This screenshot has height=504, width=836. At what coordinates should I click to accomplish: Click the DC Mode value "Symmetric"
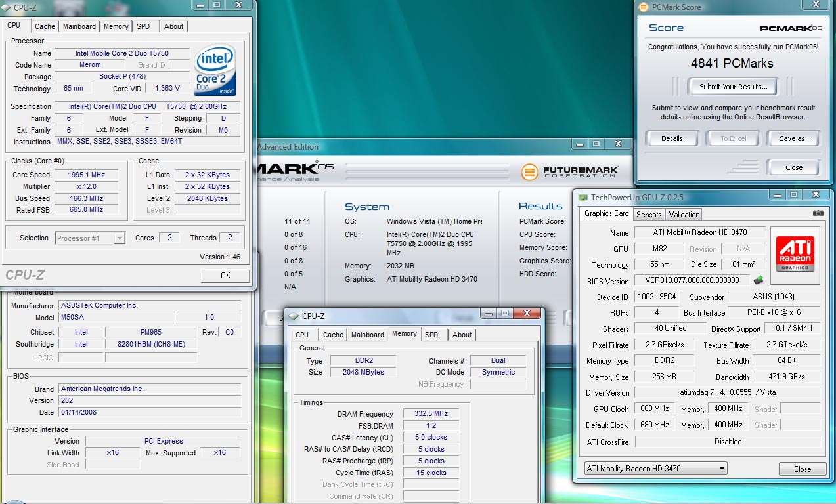tap(498, 372)
